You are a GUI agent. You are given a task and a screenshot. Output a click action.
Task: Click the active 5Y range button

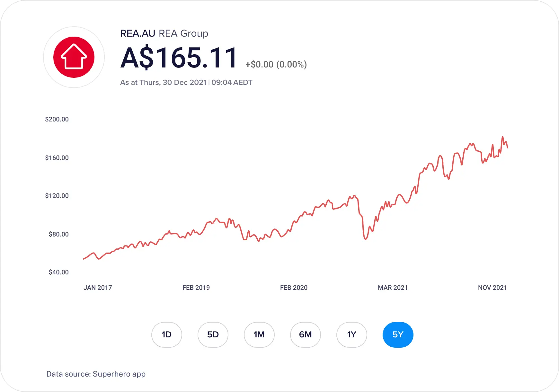click(x=398, y=335)
